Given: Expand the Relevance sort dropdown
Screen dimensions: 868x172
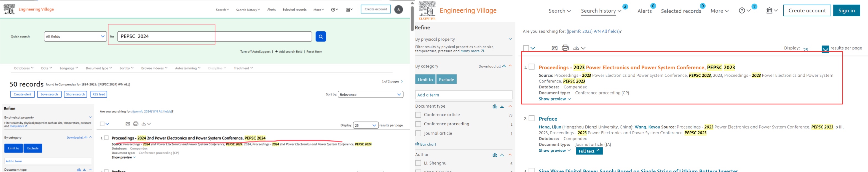Looking at the screenshot, I should click(x=370, y=95).
